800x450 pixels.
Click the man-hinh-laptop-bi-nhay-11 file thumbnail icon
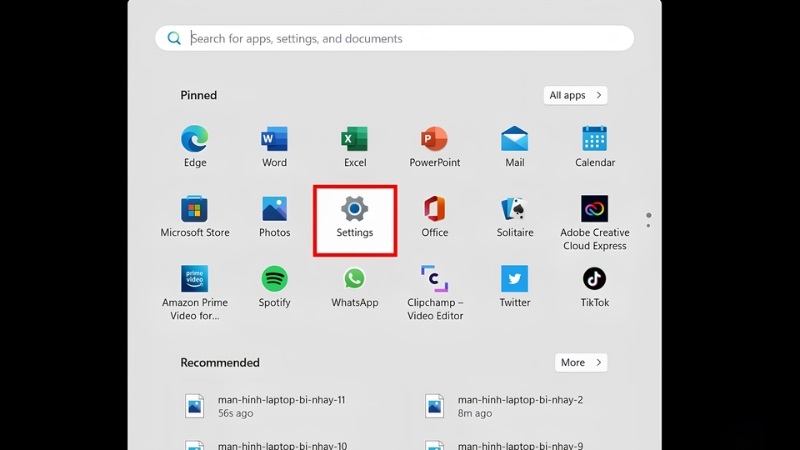coord(194,406)
